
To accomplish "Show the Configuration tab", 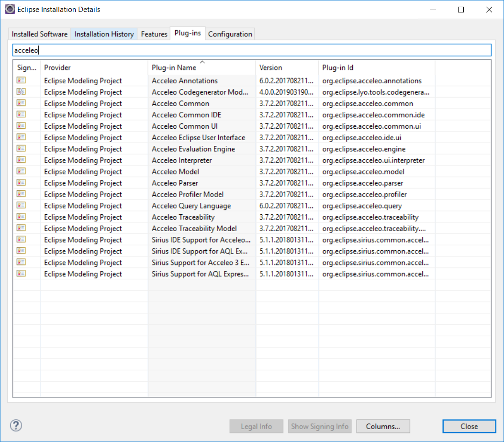I will point(230,34).
